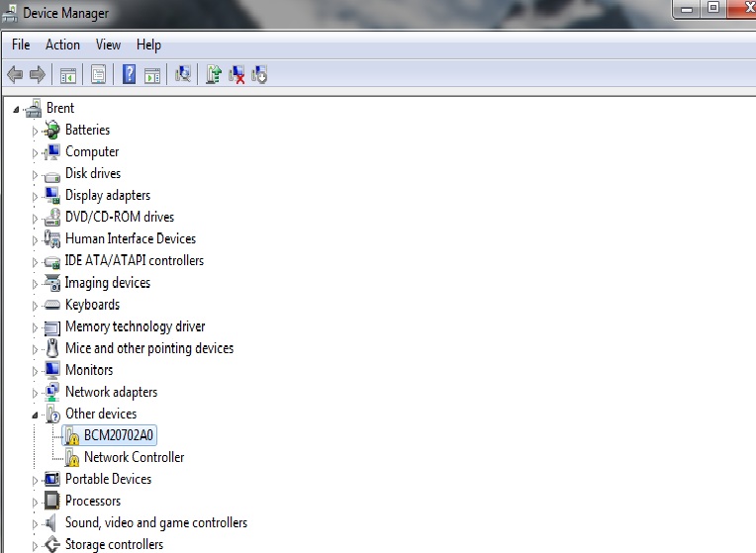Click the Storage controllers category icon

(52, 544)
